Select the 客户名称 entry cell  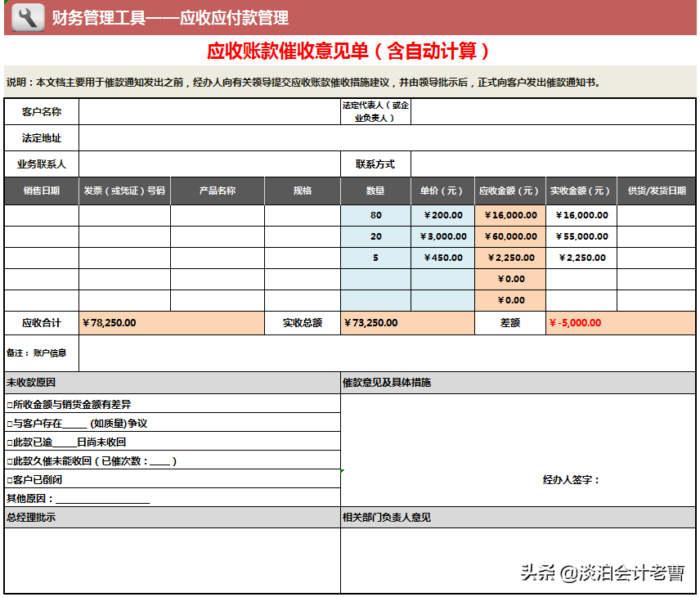(x=204, y=112)
